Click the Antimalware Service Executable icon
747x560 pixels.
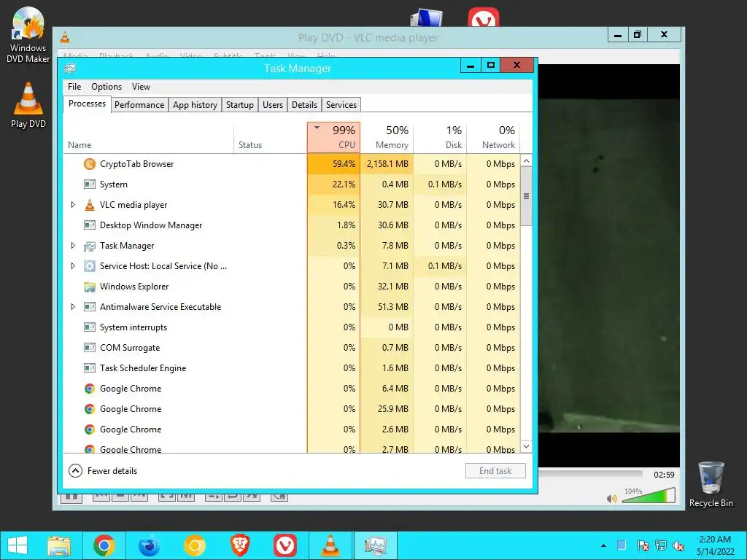point(90,307)
